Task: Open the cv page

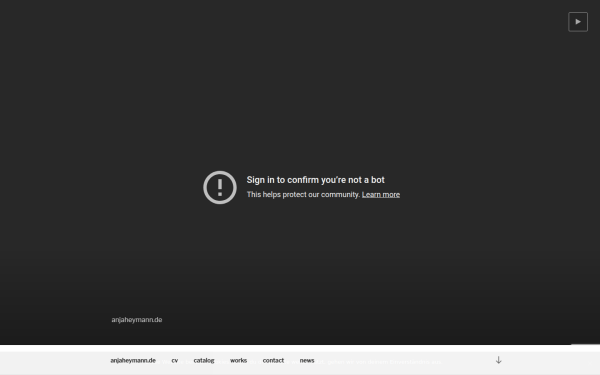Action: coord(175,360)
